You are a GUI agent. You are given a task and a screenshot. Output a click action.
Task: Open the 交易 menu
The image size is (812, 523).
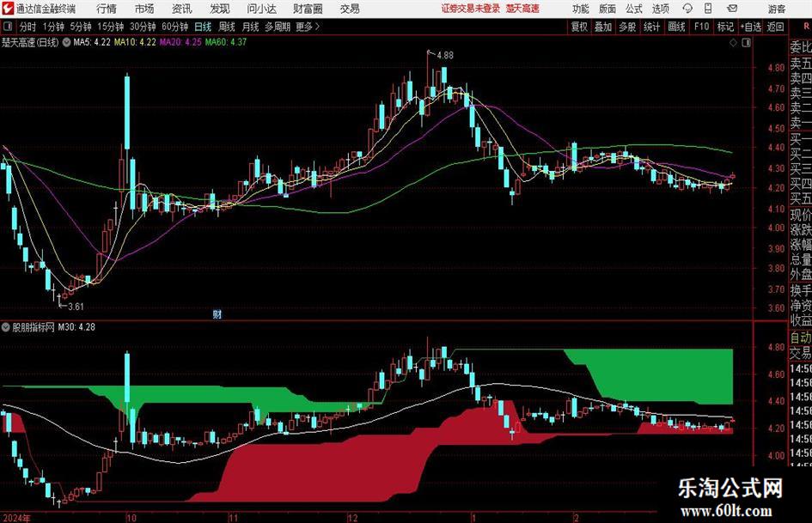(x=350, y=9)
